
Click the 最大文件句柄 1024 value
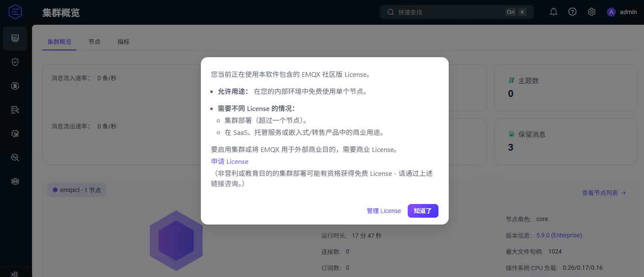(x=555, y=251)
